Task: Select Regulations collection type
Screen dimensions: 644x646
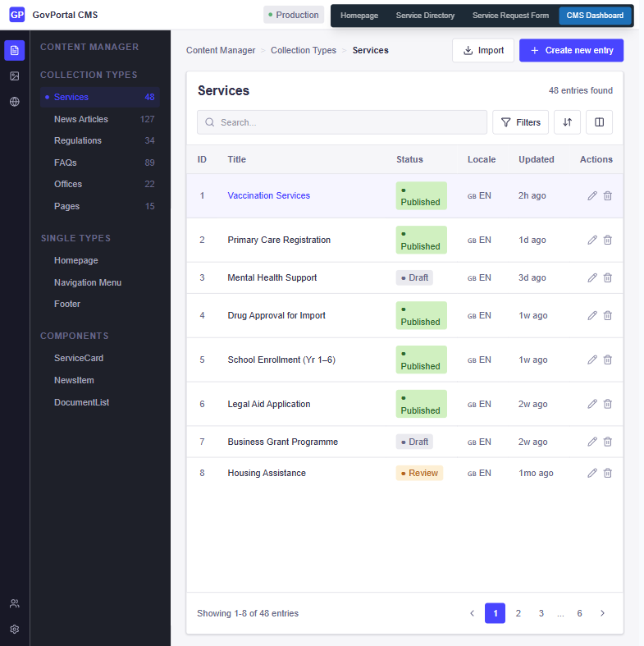Action: [x=99, y=140]
